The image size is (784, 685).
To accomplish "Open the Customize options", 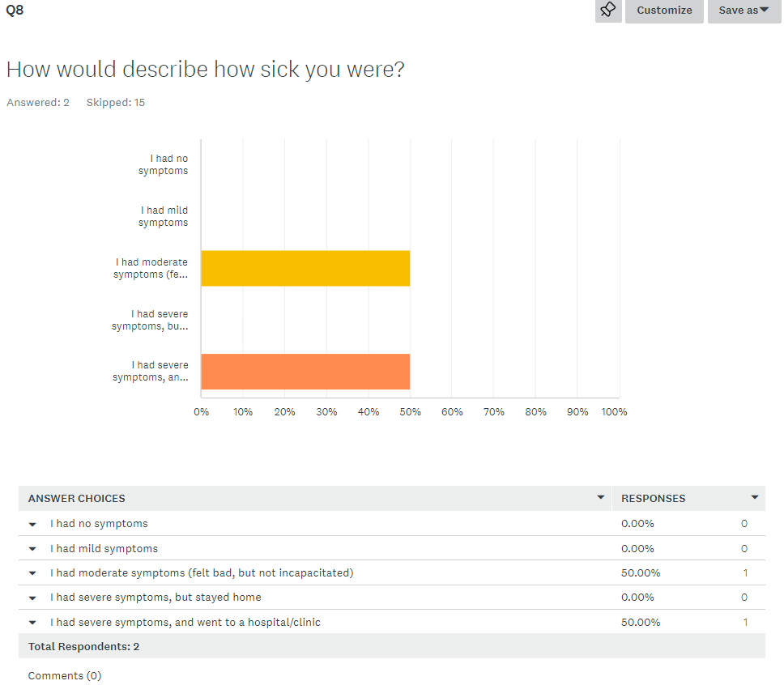I will click(664, 11).
